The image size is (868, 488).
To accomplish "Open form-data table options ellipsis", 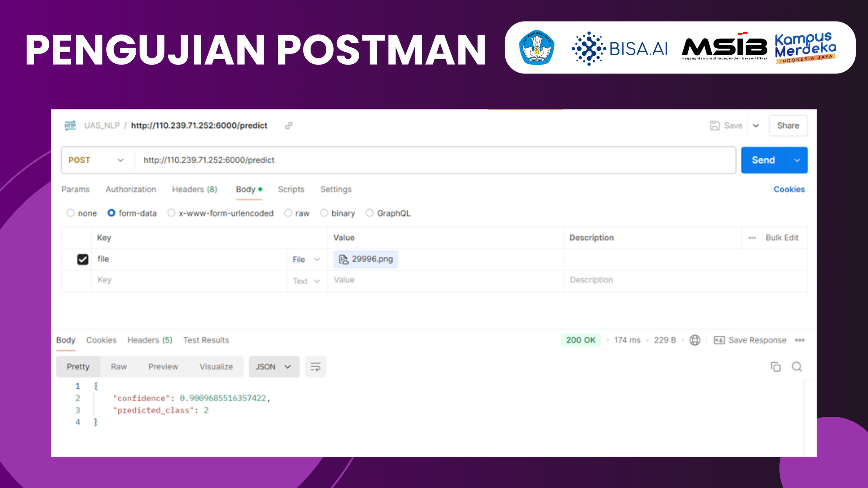I will coord(752,238).
